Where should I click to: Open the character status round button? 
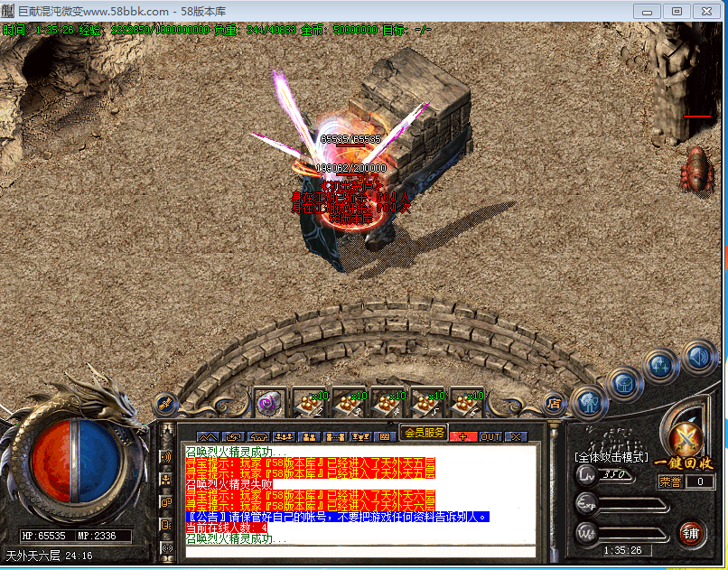[590, 402]
